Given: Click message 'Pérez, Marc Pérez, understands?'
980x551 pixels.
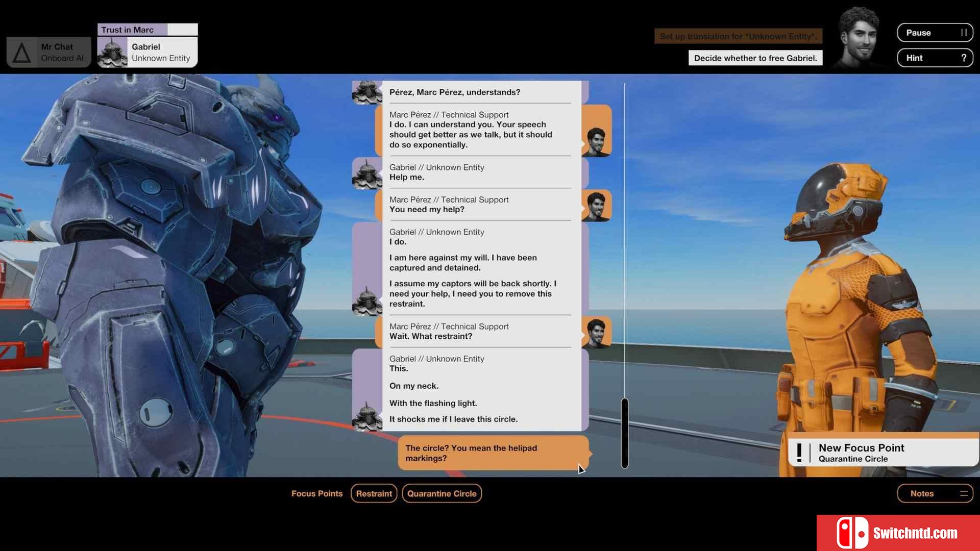Looking at the screenshot, I should [x=455, y=92].
